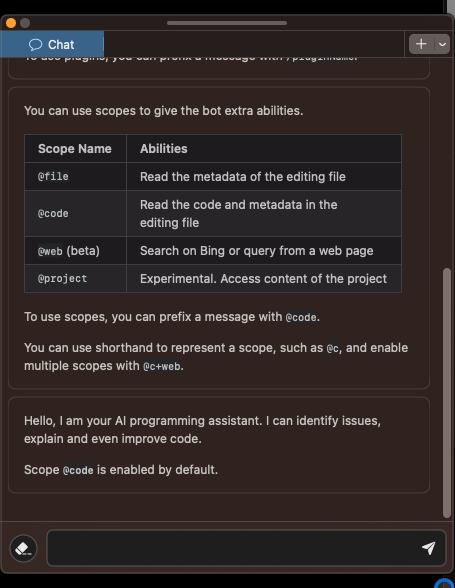The width and height of the screenshot is (455, 588).
Task: Click the @c+web inline code text
Action: [162, 366]
